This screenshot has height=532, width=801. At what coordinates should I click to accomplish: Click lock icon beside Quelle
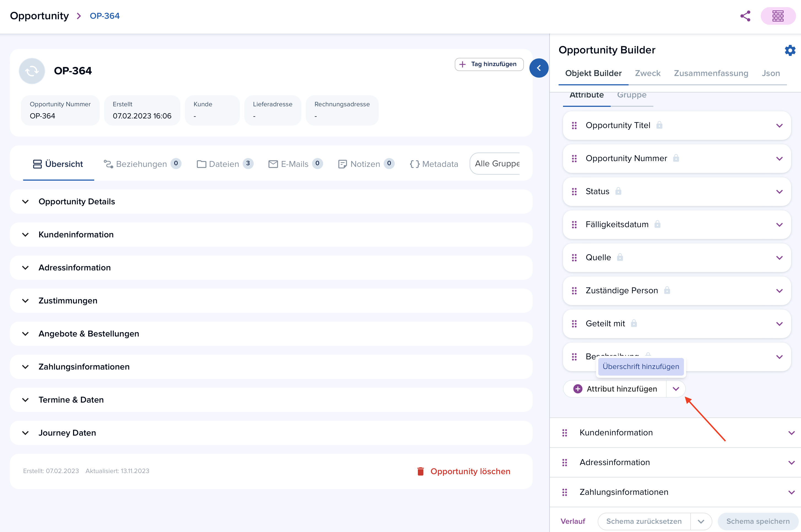coord(620,257)
